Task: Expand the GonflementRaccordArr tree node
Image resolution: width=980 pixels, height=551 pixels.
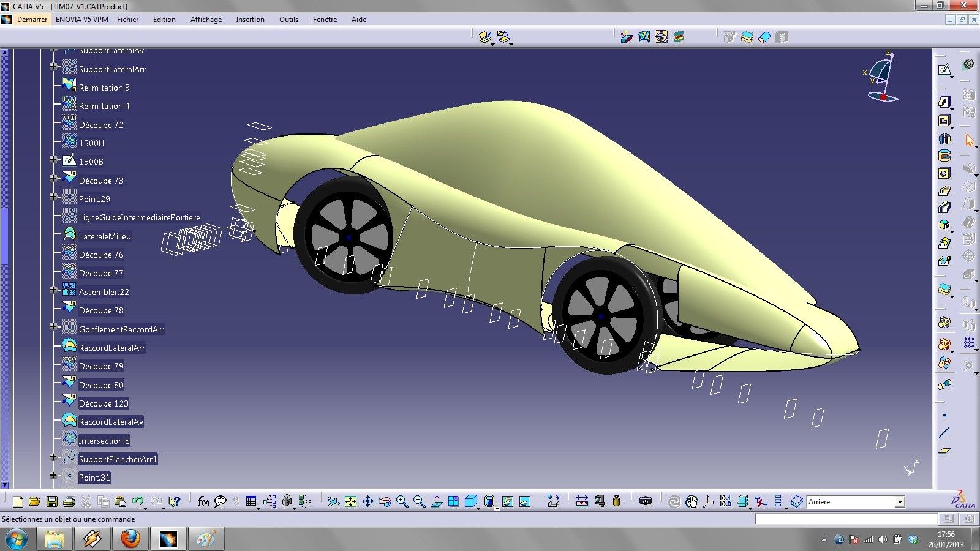Action: (53, 327)
